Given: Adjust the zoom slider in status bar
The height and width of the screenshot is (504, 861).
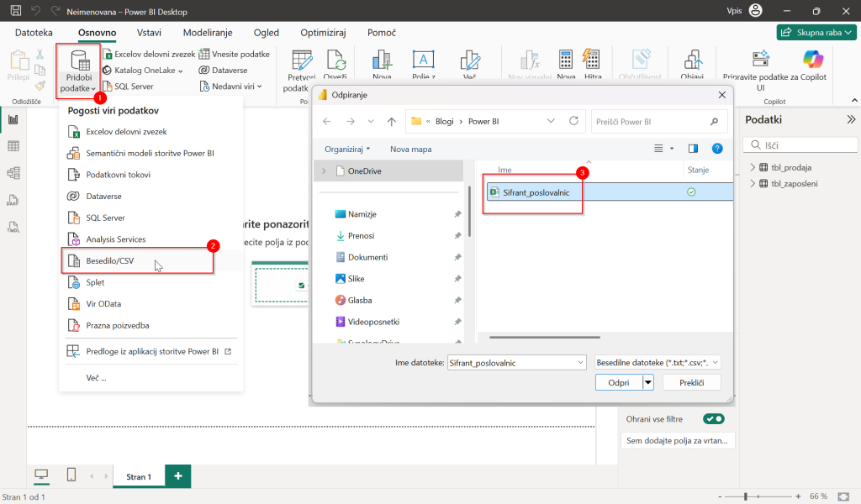Looking at the screenshot, I should pos(745,496).
